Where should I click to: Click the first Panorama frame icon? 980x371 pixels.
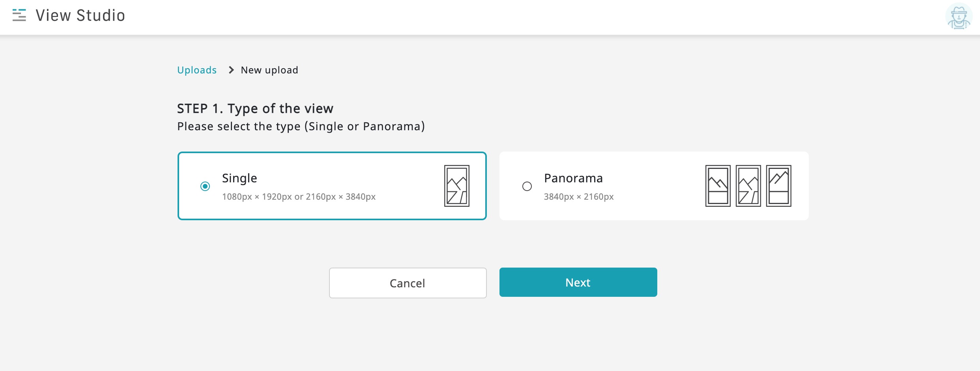click(x=718, y=186)
